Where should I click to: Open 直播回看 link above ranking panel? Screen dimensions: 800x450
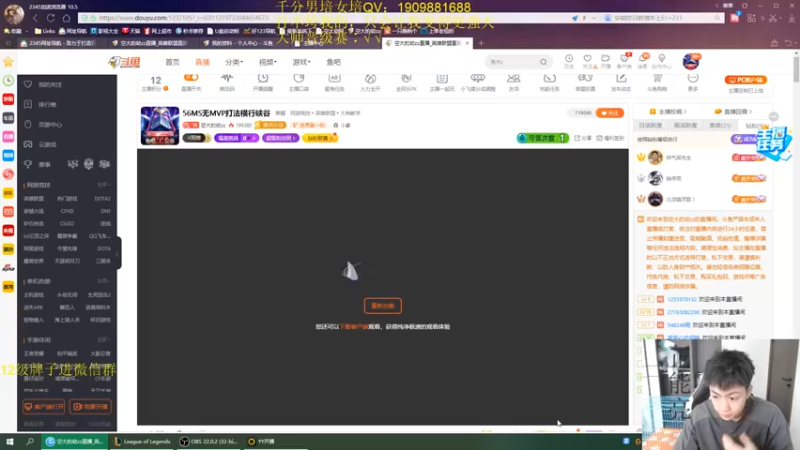pyautogui.click(x=734, y=111)
